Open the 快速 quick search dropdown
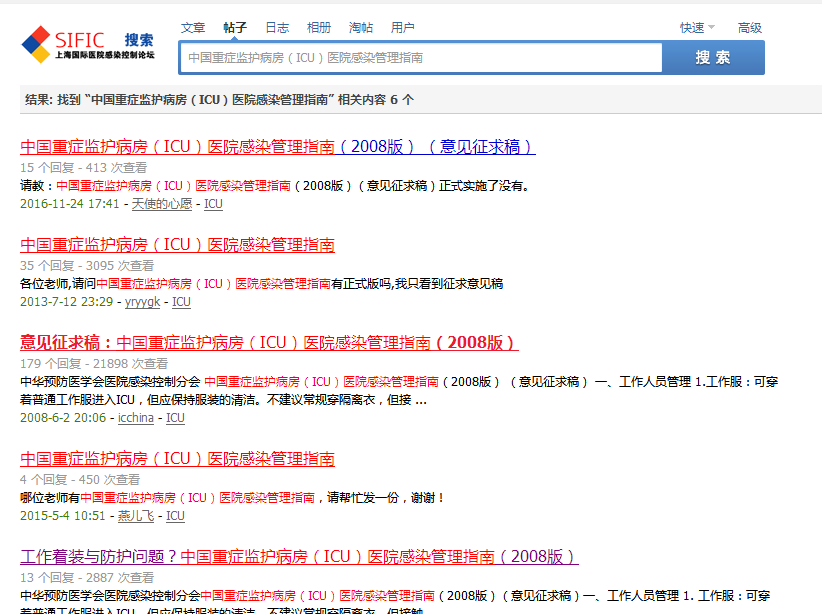Screen dimensions: 822x614 tap(695, 27)
